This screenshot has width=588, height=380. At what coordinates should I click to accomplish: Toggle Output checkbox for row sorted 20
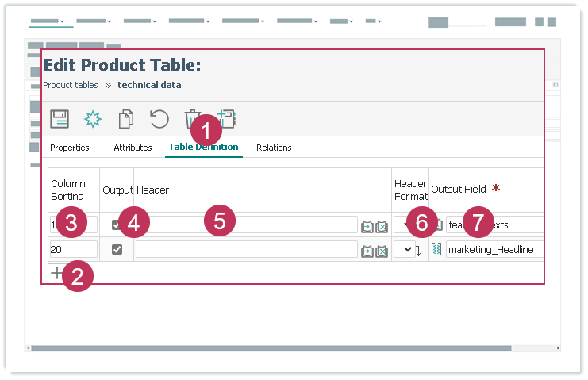pos(117,249)
